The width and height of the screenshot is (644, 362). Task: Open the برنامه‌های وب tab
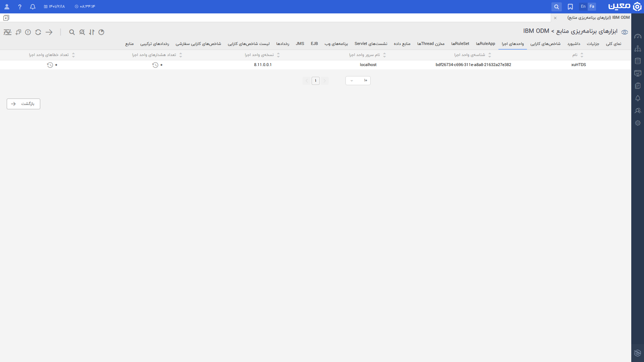pyautogui.click(x=336, y=44)
